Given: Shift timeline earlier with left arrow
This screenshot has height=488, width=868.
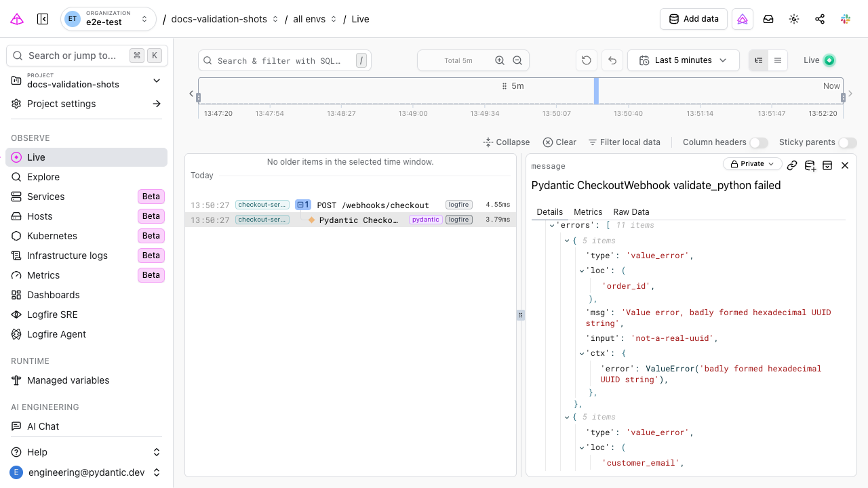Looking at the screenshot, I should click(191, 94).
